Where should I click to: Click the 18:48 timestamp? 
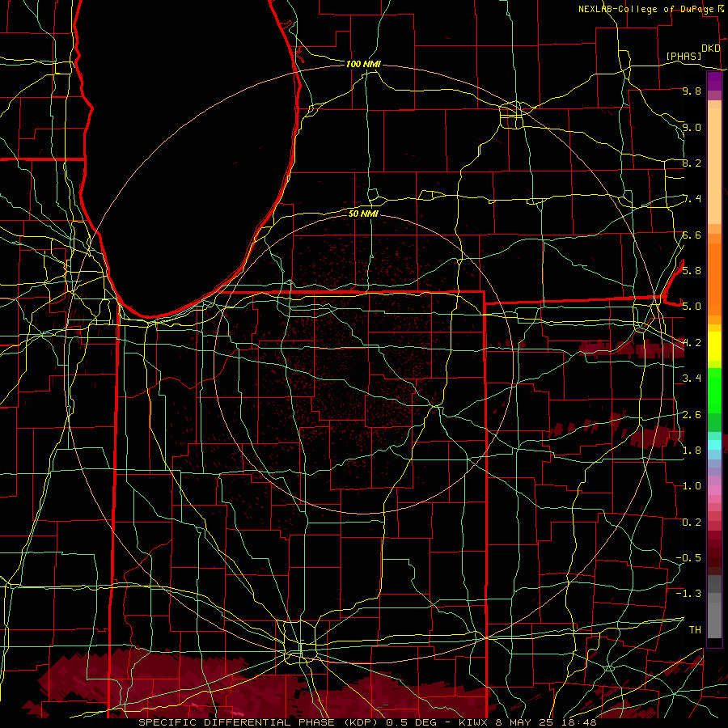pos(579,722)
